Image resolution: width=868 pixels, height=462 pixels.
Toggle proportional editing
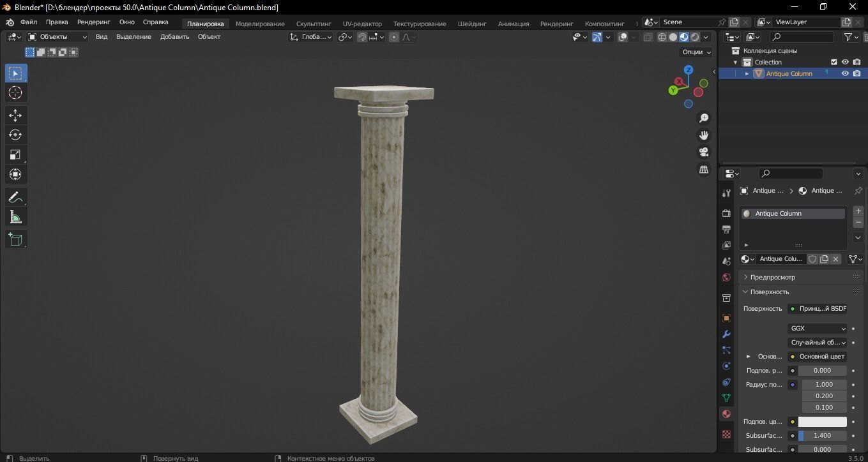point(394,37)
